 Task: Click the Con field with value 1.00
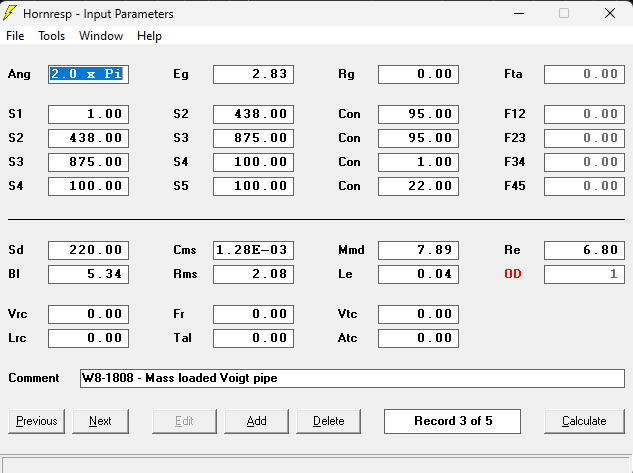click(x=419, y=162)
